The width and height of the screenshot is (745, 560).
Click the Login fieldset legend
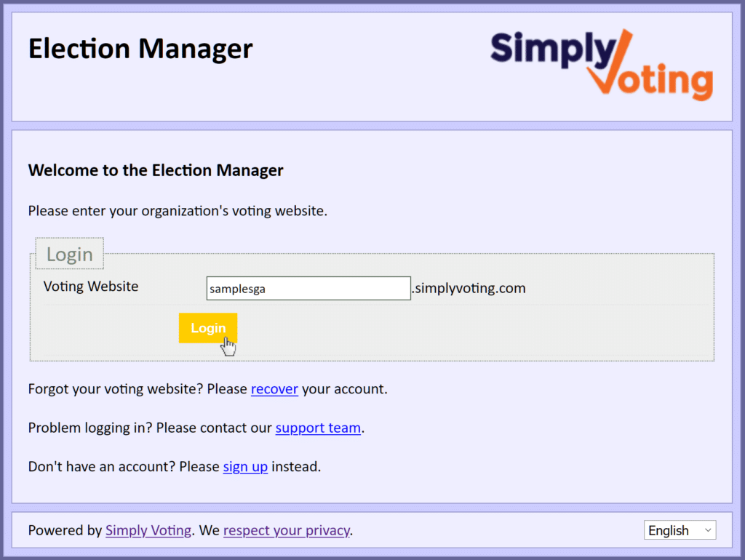coord(69,254)
